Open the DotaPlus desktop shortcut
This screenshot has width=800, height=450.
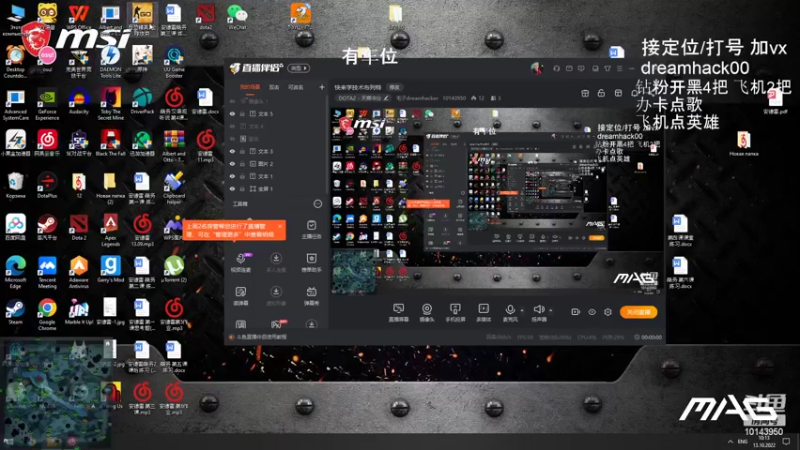47,186
